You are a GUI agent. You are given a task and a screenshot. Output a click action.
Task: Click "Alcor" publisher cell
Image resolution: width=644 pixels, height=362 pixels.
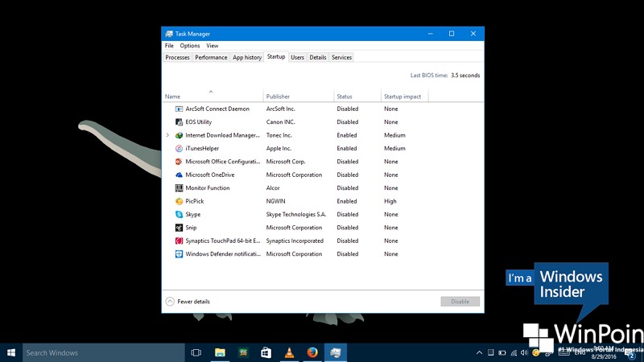pyautogui.click(x=273, y=188)
